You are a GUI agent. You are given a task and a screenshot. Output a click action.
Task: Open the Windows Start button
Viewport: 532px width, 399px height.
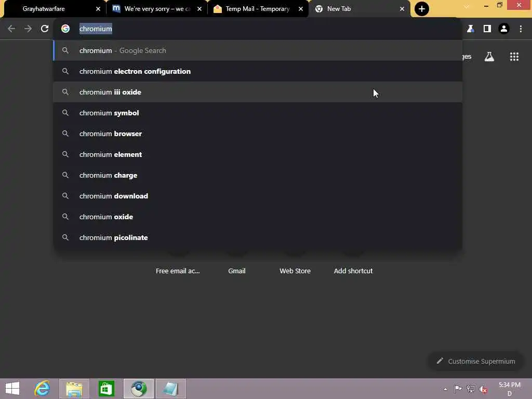click(12, 389)
